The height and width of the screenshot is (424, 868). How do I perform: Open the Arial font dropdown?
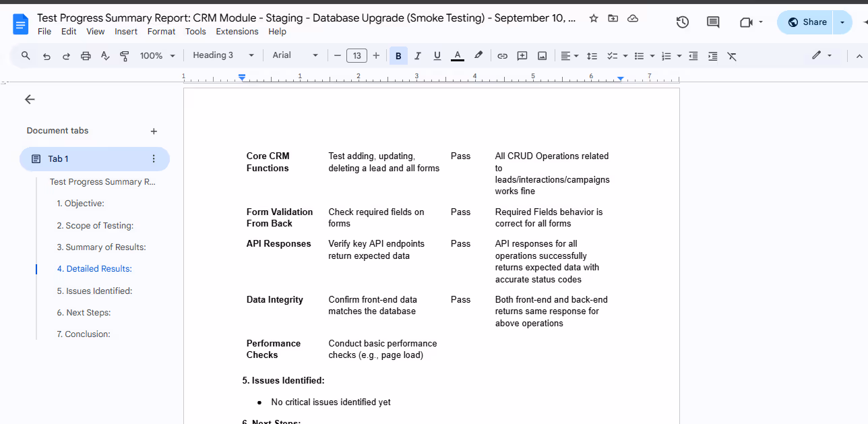pos(295,55)
